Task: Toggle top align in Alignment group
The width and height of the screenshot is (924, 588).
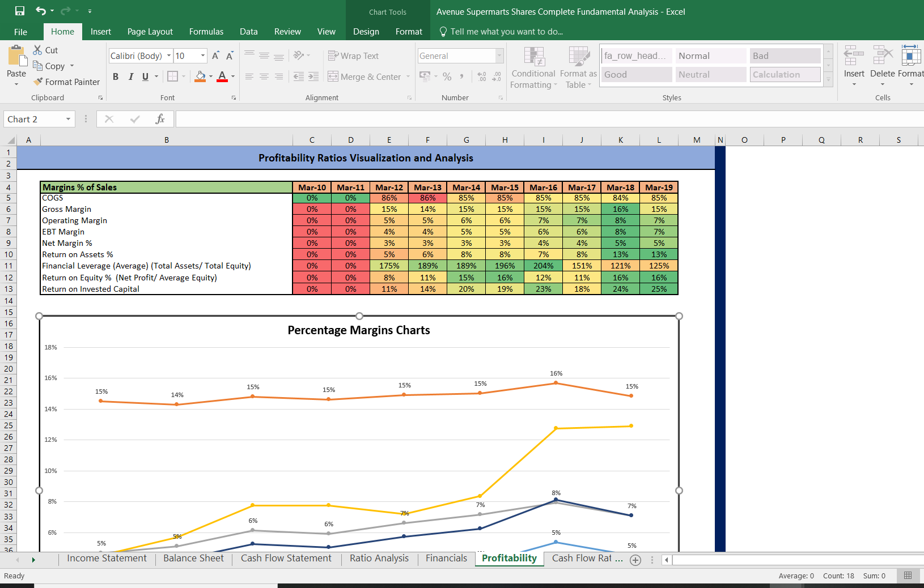Action: pyautogui.click(x=249, y=56)
